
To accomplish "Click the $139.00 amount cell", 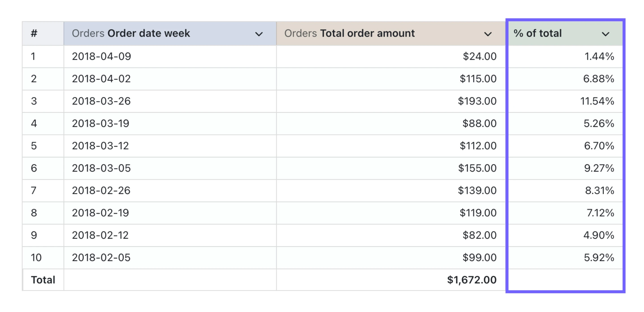I will 477,191.
